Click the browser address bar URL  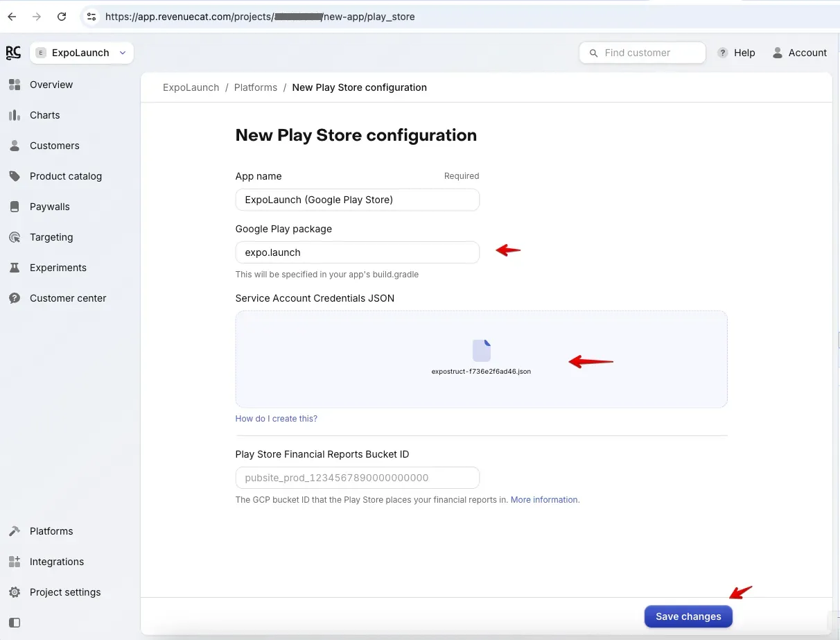point(260,17)
